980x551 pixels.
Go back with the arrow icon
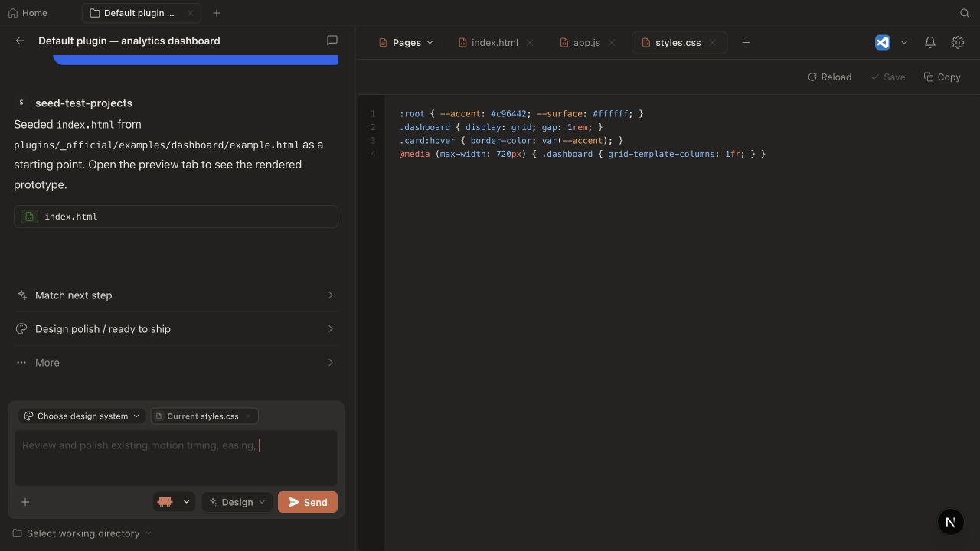click(20, 41)
